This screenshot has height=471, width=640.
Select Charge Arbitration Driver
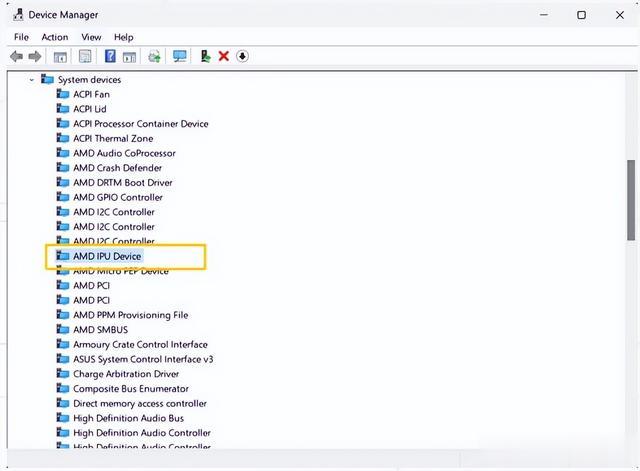click(x=126, y=373)
